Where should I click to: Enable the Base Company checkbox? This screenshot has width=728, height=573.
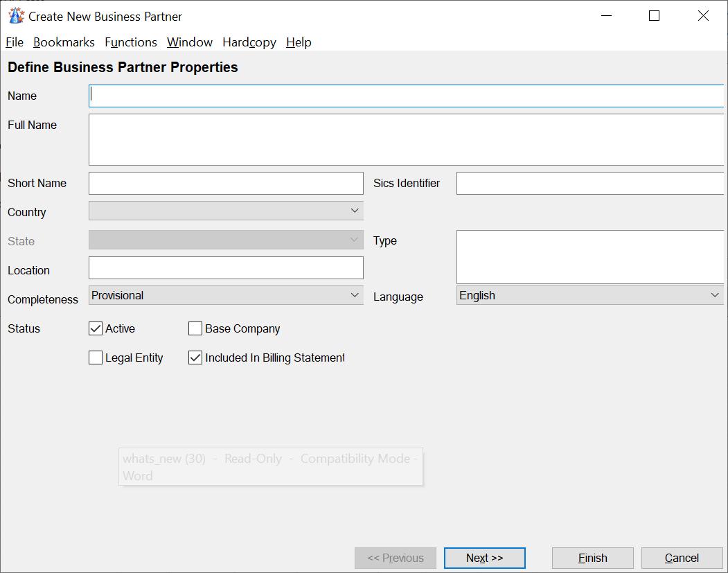click(x=195, y=329)
